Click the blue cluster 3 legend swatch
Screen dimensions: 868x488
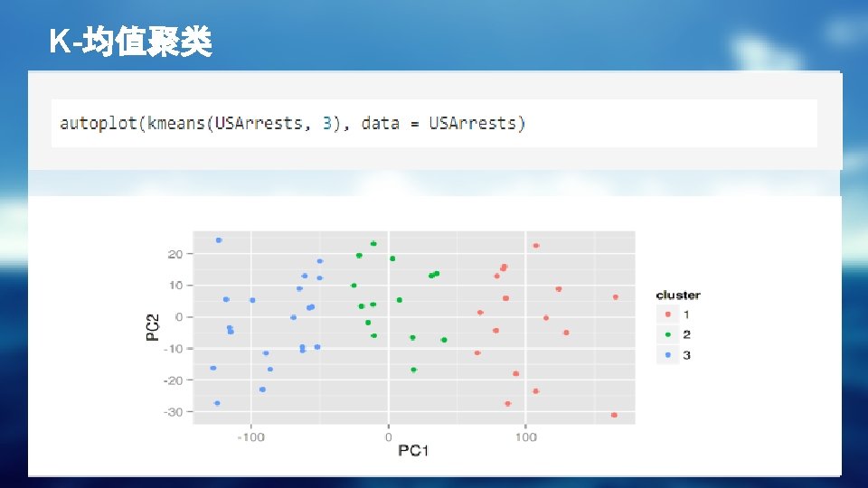point(667,355)
